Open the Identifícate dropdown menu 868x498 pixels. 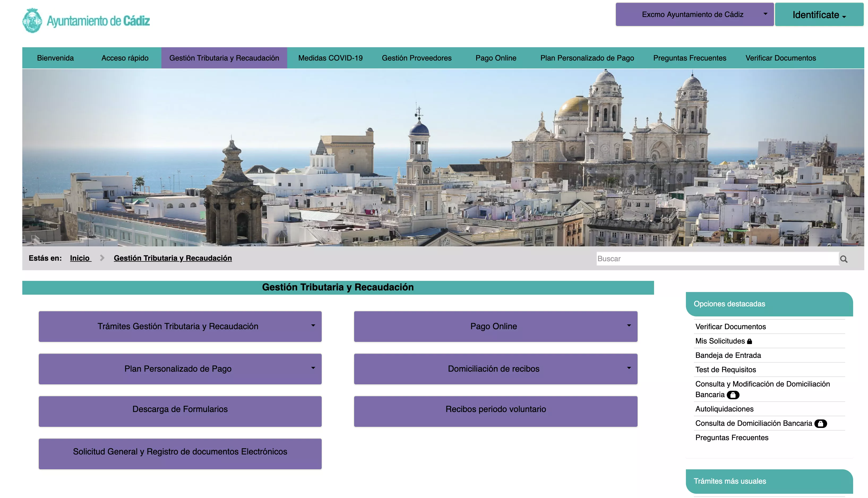click(819, 15)
